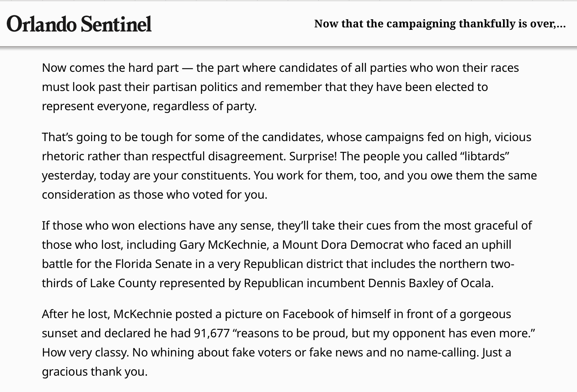Click the phrase "How very classy"

coord(85,353)
